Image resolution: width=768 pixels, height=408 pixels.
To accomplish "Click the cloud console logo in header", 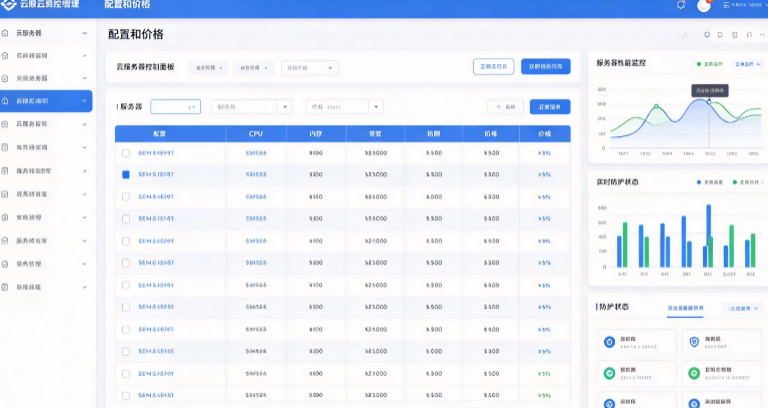I will pyautogui.click(x=8, y=5).
